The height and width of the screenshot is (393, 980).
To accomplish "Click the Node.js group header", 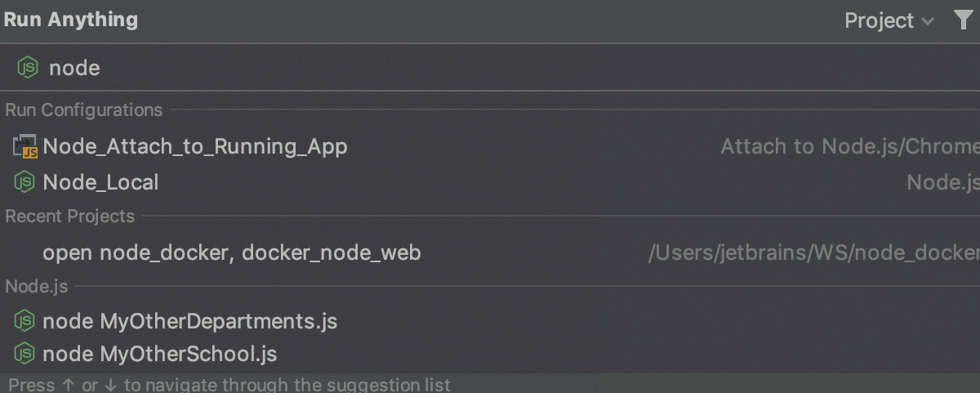I will (x=37, y=287).
